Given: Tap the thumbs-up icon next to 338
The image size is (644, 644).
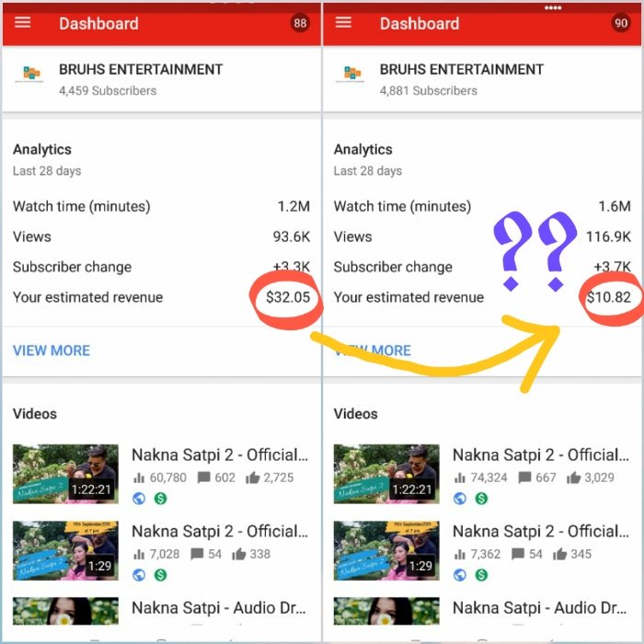Looking at the screenshot, I should pos(239,554).
